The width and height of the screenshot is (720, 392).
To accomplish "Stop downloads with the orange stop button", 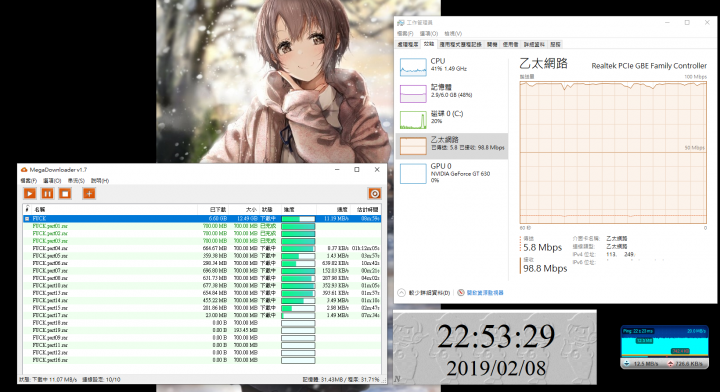I will tap(65, 194).
